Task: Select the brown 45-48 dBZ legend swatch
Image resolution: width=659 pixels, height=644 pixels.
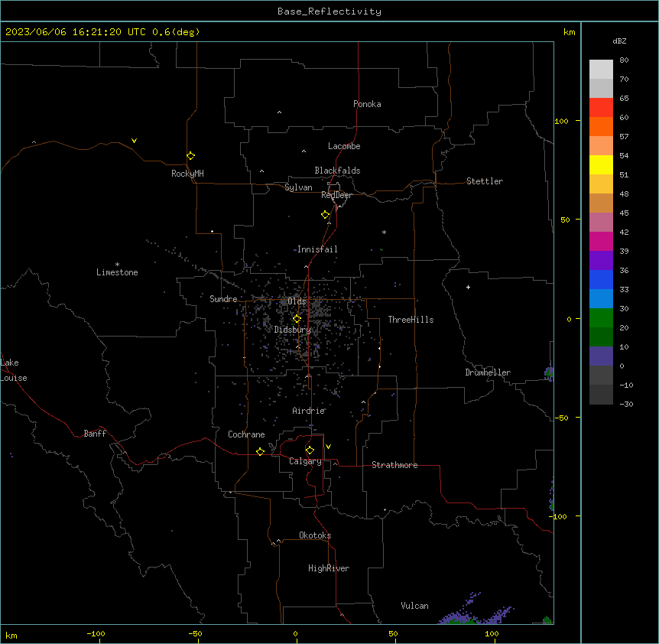Action: 601,203
